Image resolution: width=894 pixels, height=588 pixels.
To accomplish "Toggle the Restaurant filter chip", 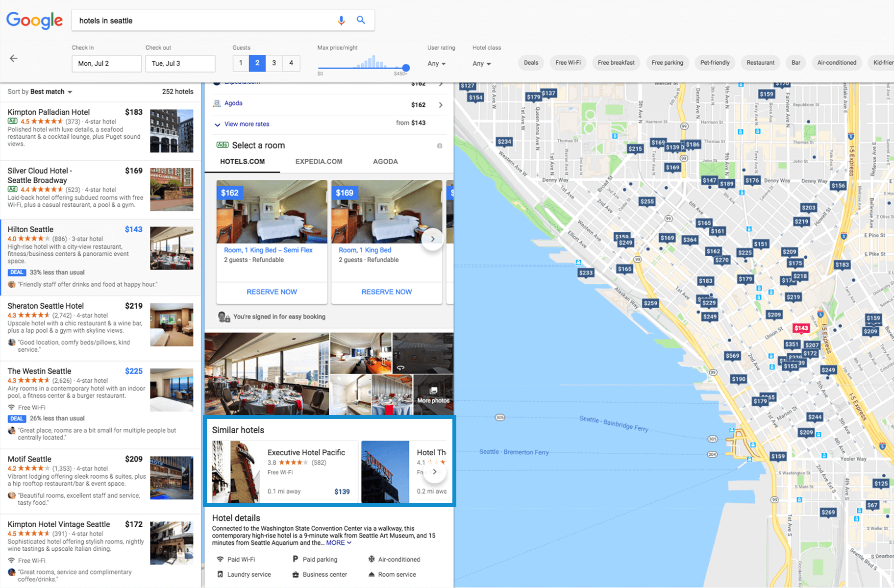I will click(x=760, y=63).
